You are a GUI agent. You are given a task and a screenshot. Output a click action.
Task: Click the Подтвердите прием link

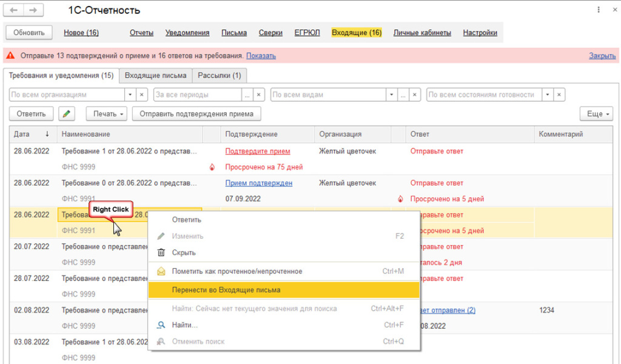258,151
